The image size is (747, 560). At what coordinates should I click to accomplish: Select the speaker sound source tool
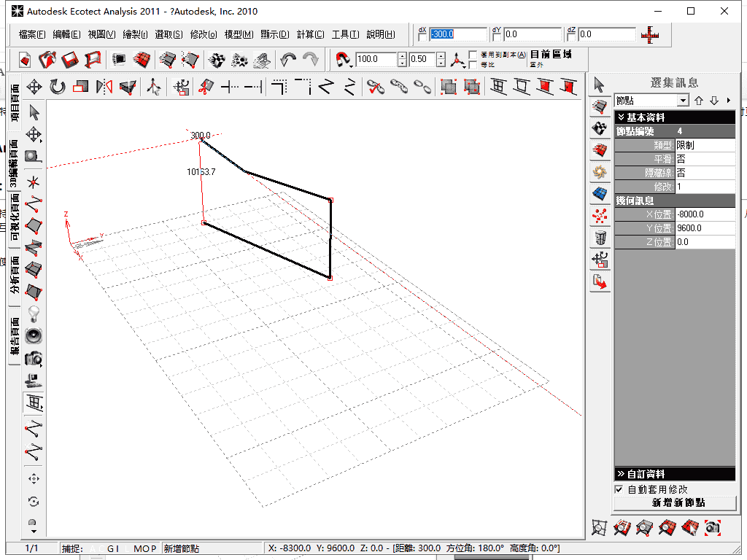click(34, 335)
